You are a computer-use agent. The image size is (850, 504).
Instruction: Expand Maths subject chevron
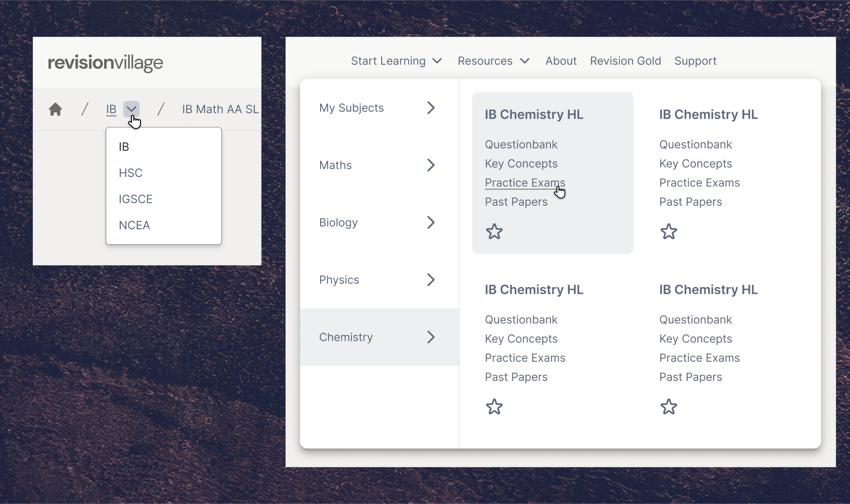point(431,165)
